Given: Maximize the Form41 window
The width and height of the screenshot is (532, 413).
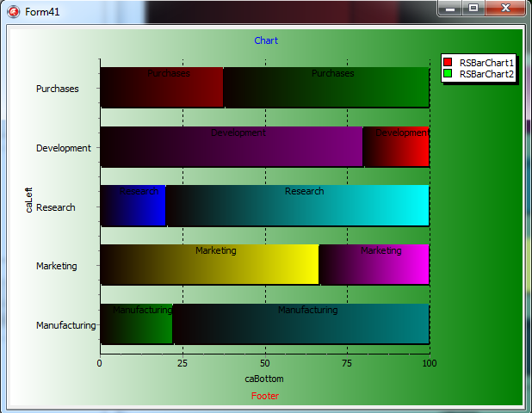Looking at the screenshot, I should click(473, 9).
